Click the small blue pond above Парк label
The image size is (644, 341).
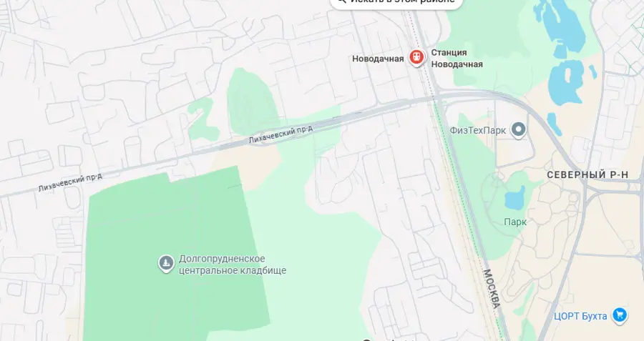(x=514, y=198)
